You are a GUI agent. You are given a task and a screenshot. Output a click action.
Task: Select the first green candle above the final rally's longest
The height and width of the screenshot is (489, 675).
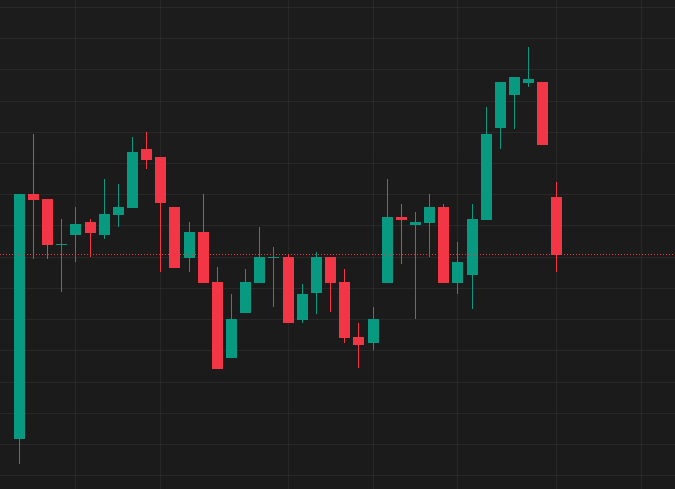tap(500, 105)
